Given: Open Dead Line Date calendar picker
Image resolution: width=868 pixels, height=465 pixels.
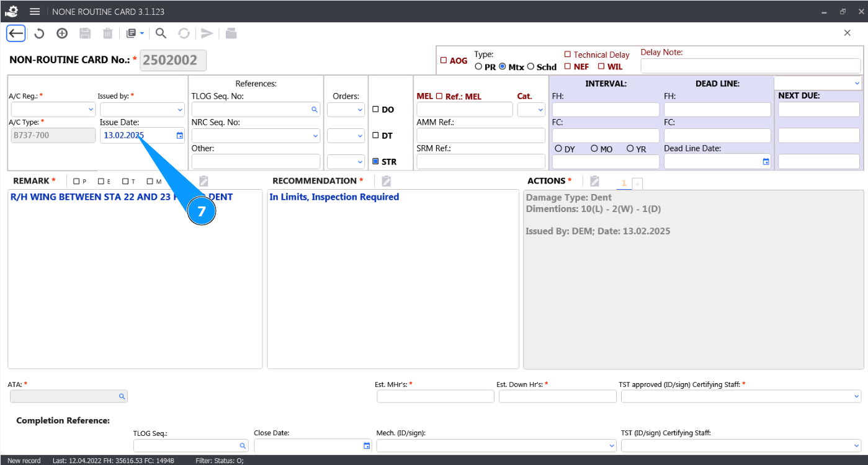Looking at the screenshot, I should point(766,162).
